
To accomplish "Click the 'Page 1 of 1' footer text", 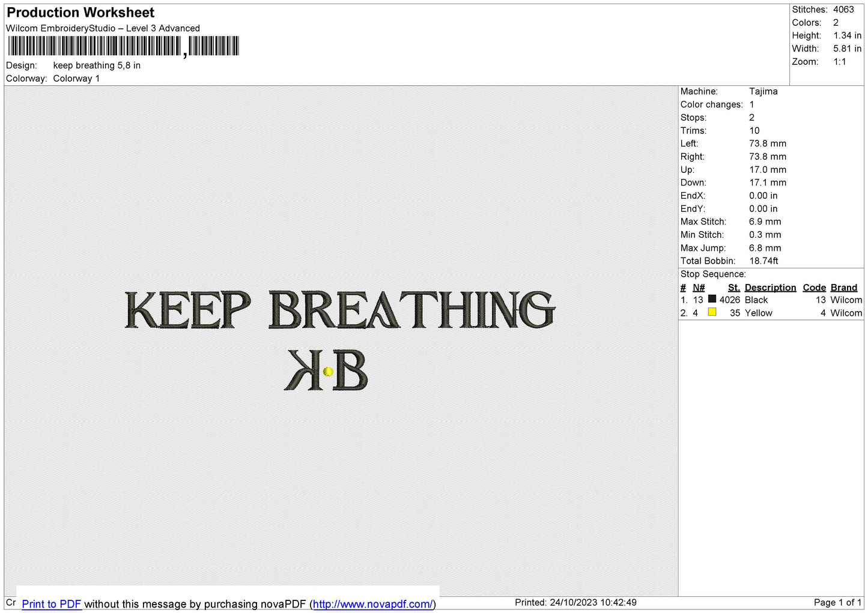I will [x=838, y=602].
